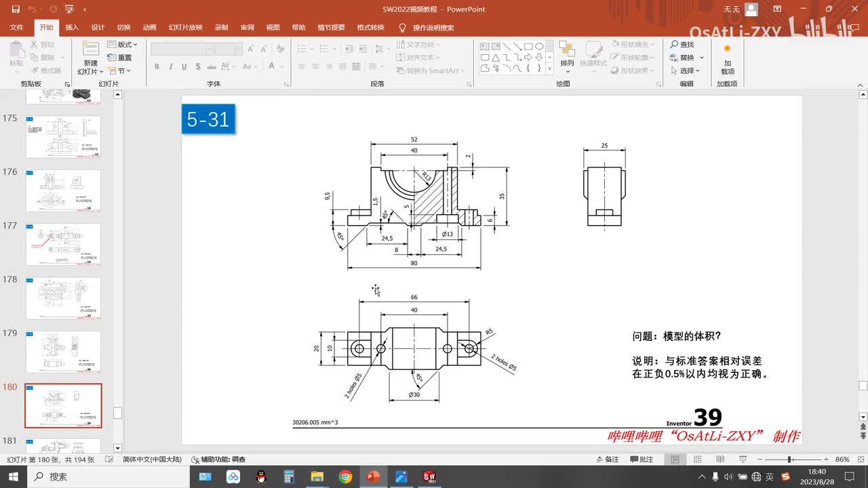Click the Add-ins (加载项) icon
868x488 pixels.
(727, 49)
